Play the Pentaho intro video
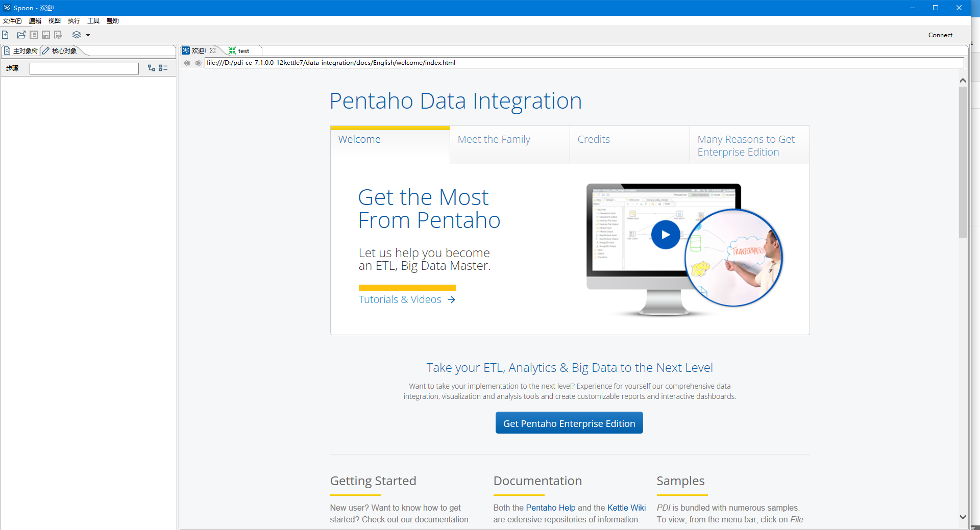Viewport: 980px width, 530px height. click(666, 235)
